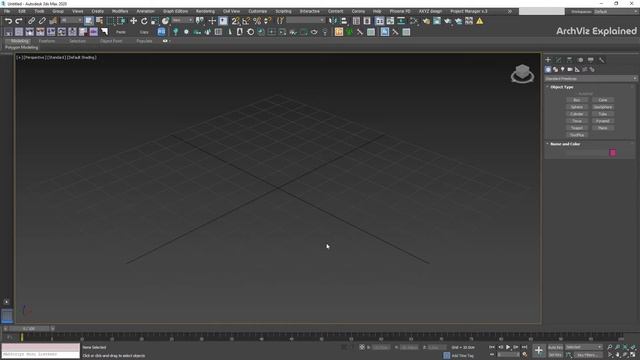640x360 pixels.
Task: Open the Rendering menu
Action: pos(205,11)
